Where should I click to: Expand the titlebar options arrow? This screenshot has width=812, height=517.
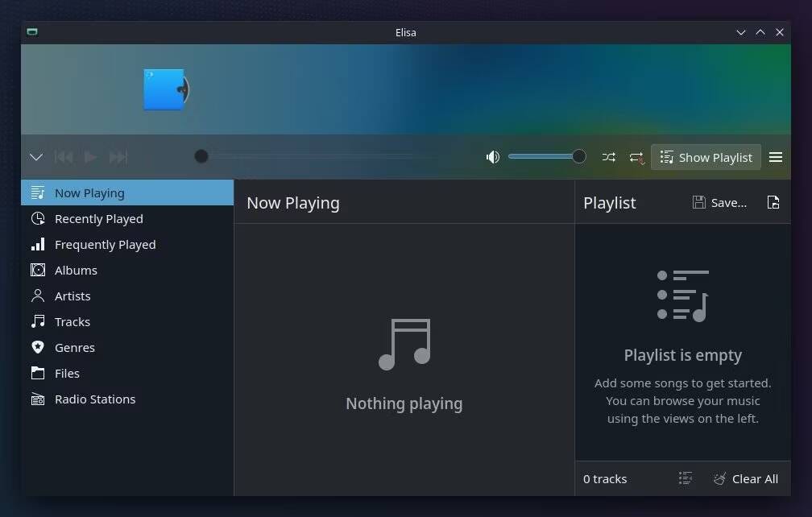(x=739, y=32)
